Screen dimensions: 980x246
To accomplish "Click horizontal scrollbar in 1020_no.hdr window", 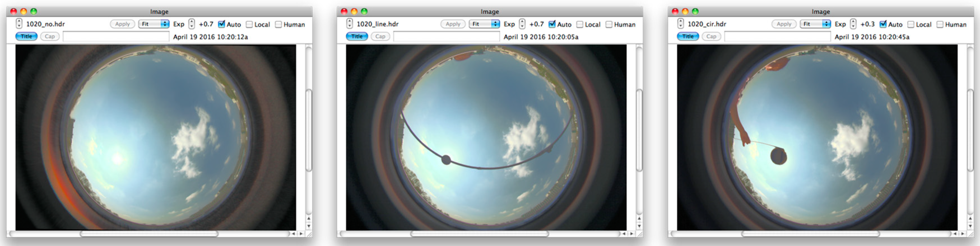I will [149, 233].
